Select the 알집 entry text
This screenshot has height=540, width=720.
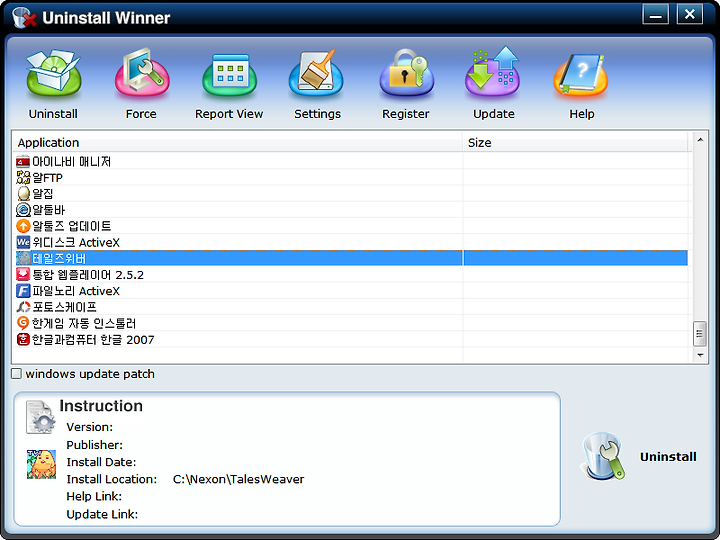43,194
